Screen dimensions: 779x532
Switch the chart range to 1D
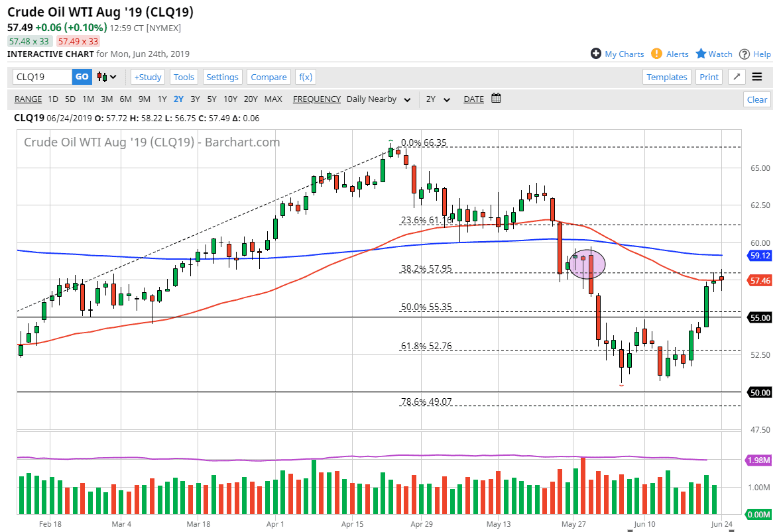53,99
